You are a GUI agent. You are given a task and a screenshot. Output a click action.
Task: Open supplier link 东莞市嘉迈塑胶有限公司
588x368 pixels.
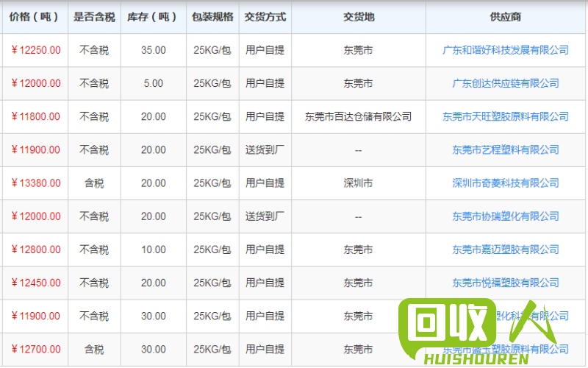tap(506, 250)
